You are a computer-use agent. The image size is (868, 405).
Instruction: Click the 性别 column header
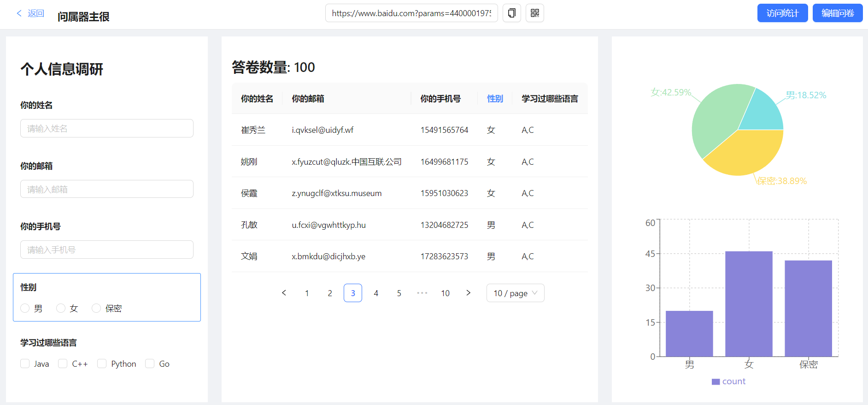coord(495,98)
